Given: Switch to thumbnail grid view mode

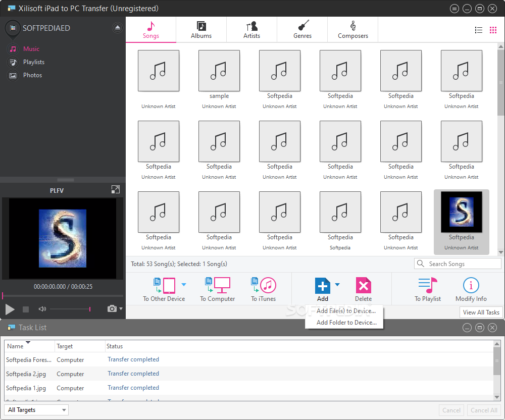Looking at the screenshot, I should [x=493, y=30].
